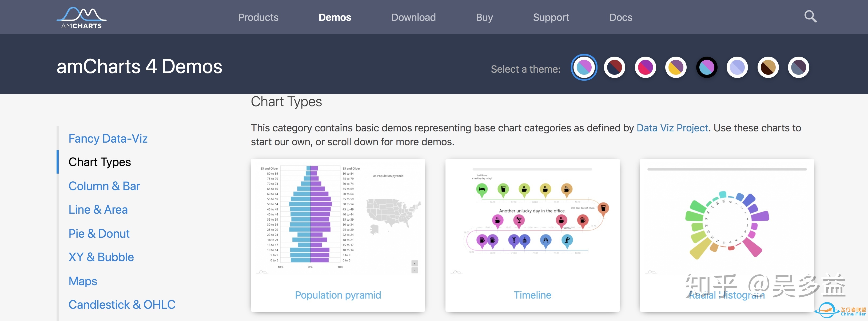Follow the Data Viz Project link
The width and height of the screenshot is (868, 321).
[672, 128]
